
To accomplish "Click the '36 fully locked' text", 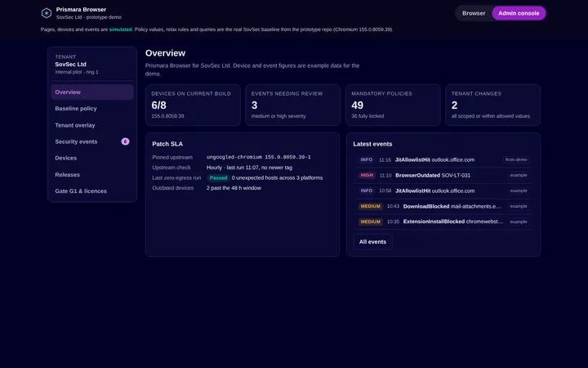I will pyautogui.click(x=367, y=116).
